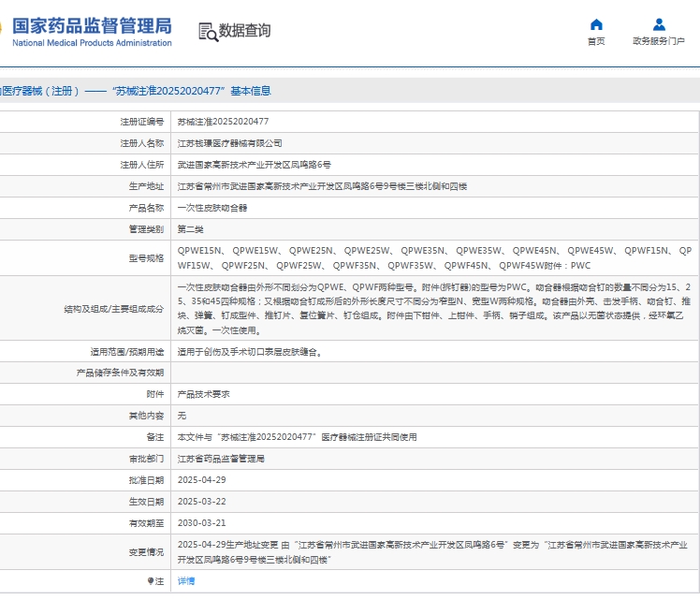Click the 首页 label under home icon

(x=596, y=41)
